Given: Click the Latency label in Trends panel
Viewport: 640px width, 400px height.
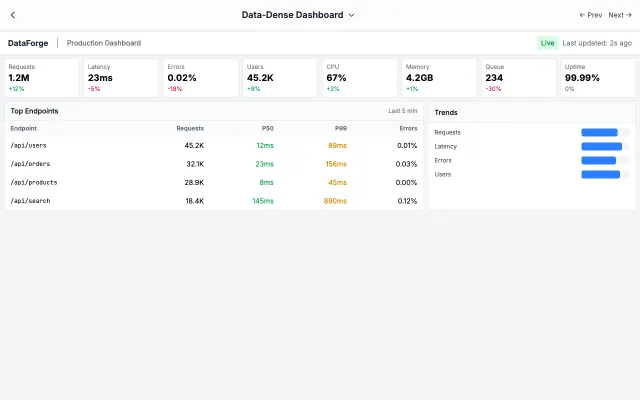Looking at the screenshot, I should [x=445, y=146].
